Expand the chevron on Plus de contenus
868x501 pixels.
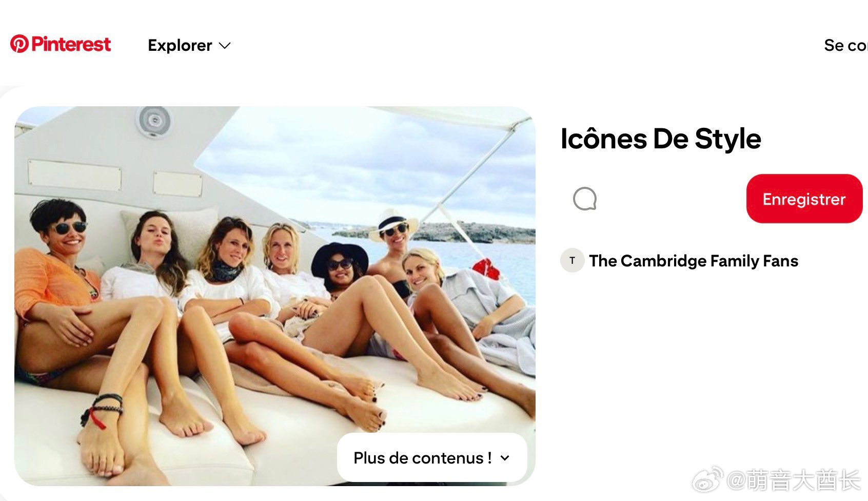pyautogui.click(x=505, y=458)
